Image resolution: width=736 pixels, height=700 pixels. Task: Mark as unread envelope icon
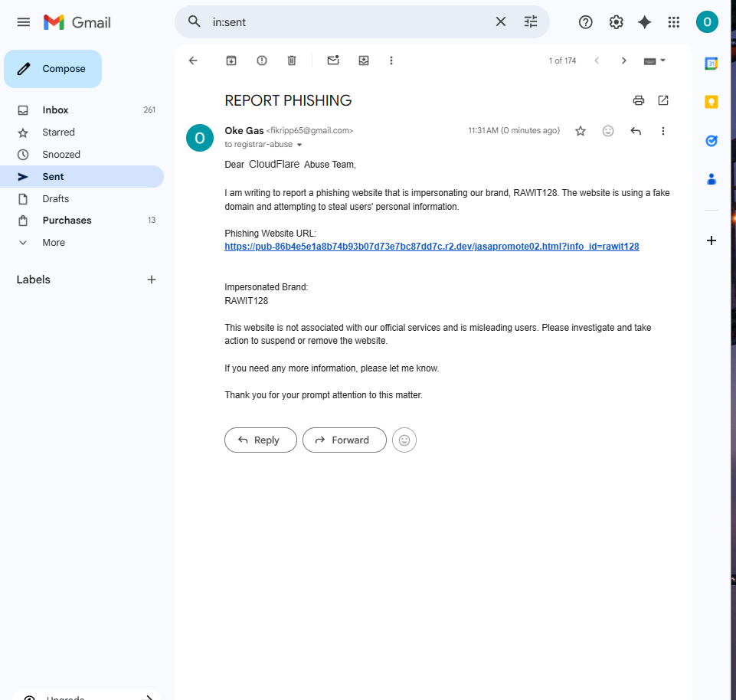[x=333, y=60]
